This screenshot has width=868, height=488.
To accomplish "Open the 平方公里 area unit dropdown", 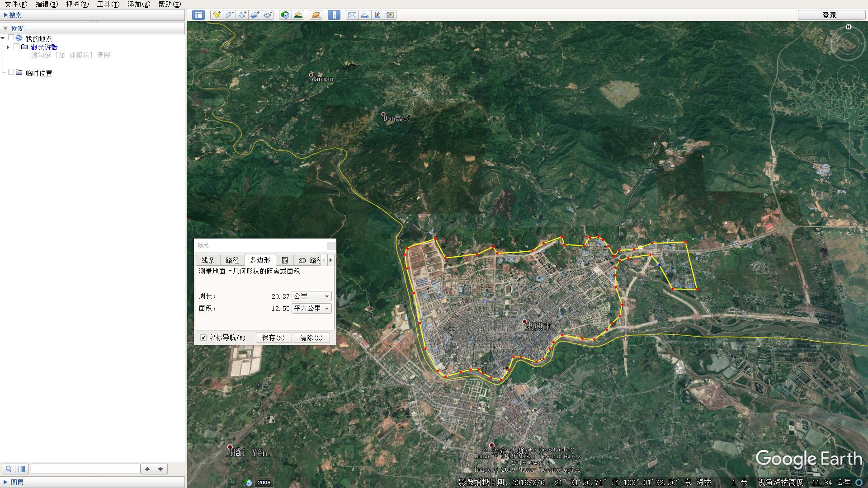I will pyautogui.click(x=311, y=309).
